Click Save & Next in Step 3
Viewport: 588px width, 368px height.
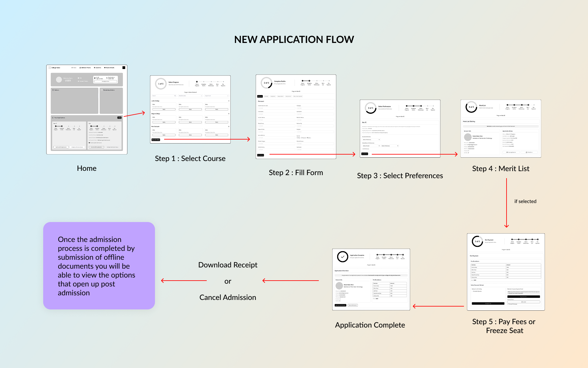click(x=365, y=154)
